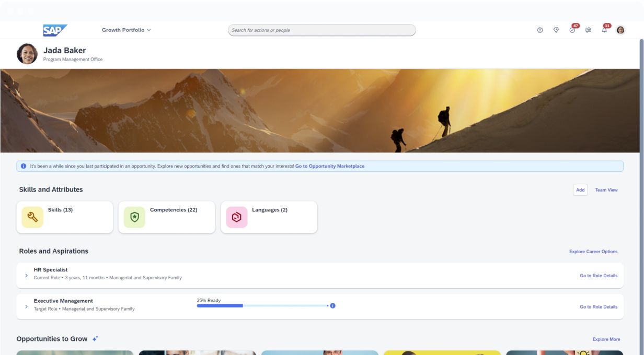Open the chat feedback icon in header

588,30
